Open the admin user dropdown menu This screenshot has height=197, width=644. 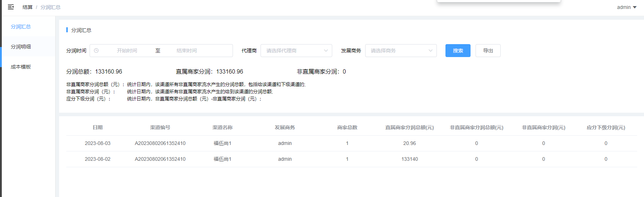coord(626,7)
